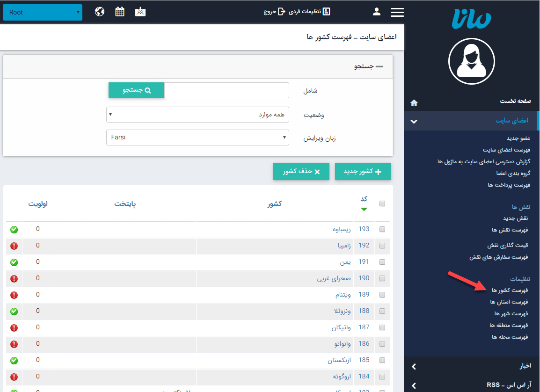Open the hamburger menu icon
Viewport: 540px width, 392px height.
click(x=397, y=12)
